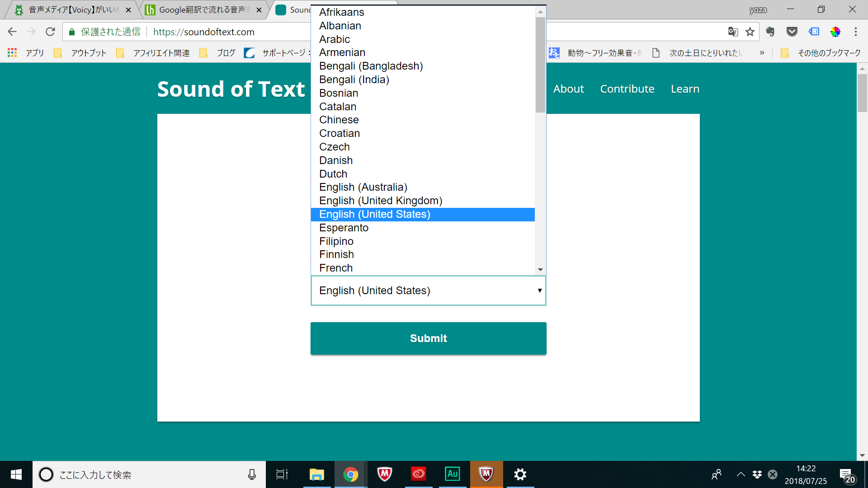Pick Chinese from the language list

423,120
